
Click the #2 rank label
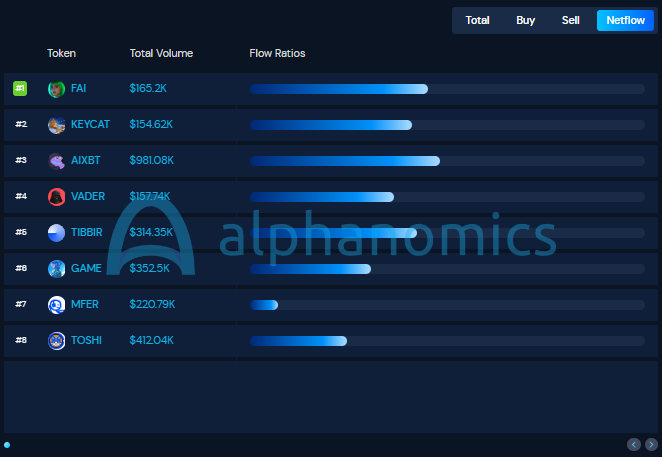pyautogui.click(x=21, y=124)
